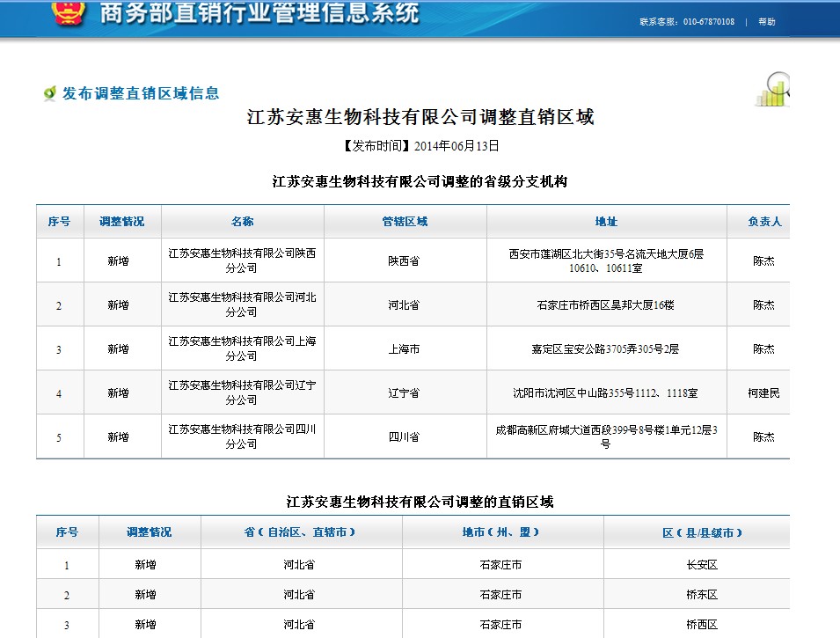This screenshot has width=840, height=638.
Task: Select the 发布调整直销区域信息 section heading
Action: [141, 93]
